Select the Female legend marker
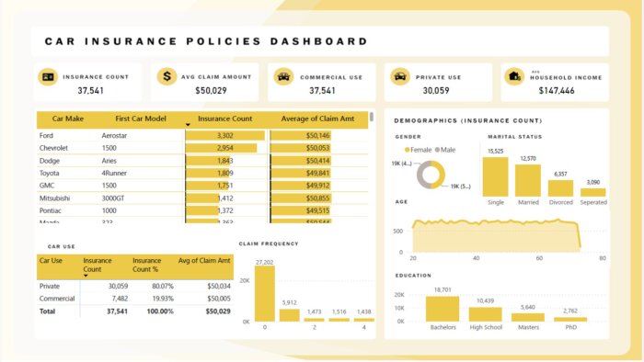The width and height of the screenshot is (644, 362). click(x=407, y=150)
